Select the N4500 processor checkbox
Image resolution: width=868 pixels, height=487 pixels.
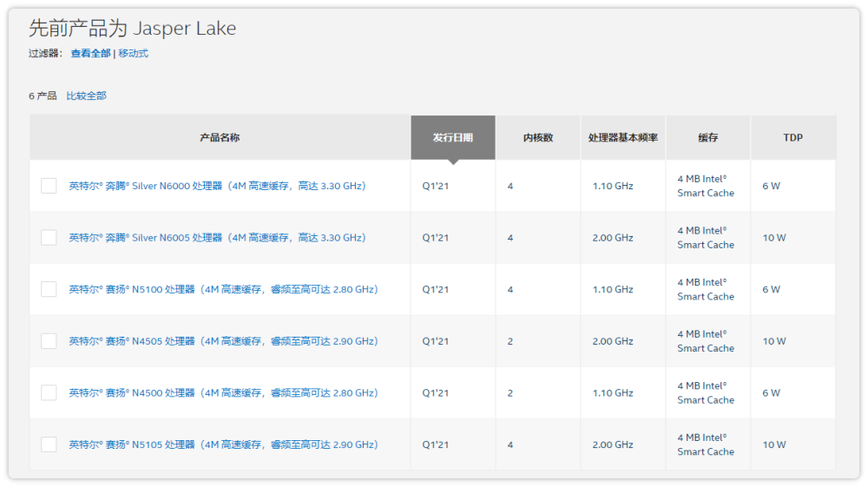click(x=49, y=393)
